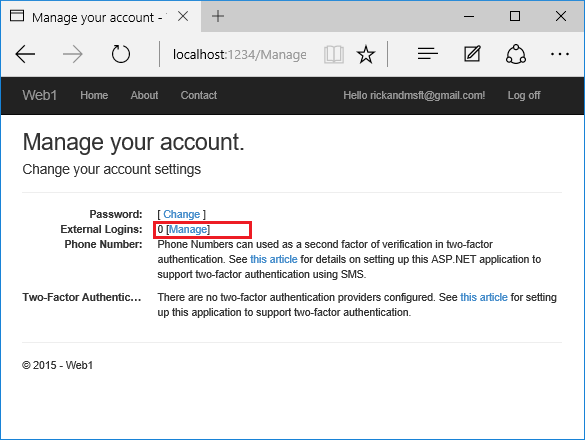Open the Share icon

516,54
